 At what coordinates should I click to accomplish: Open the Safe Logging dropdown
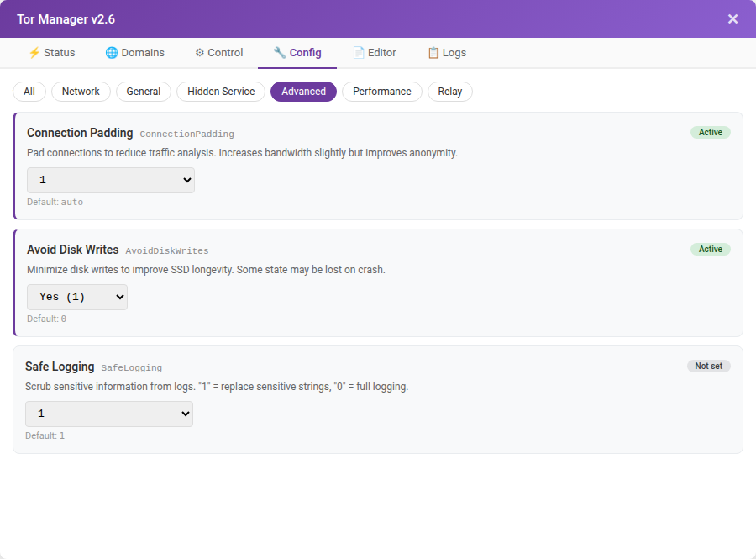click(x=109, y=414)
